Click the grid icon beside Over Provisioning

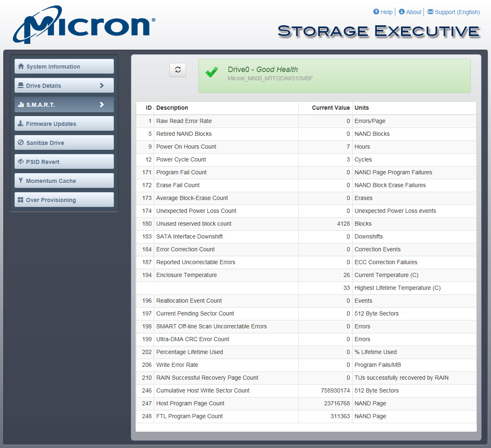click(21, 200)
